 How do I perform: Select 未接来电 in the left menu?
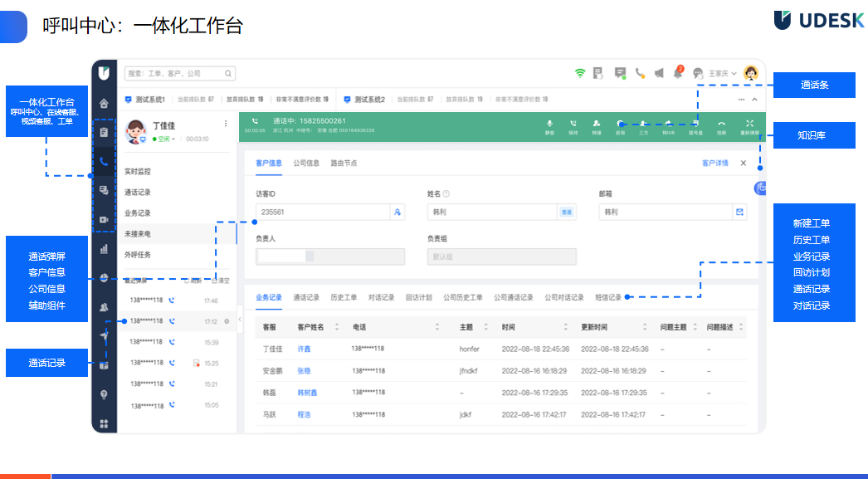point(138,234)
